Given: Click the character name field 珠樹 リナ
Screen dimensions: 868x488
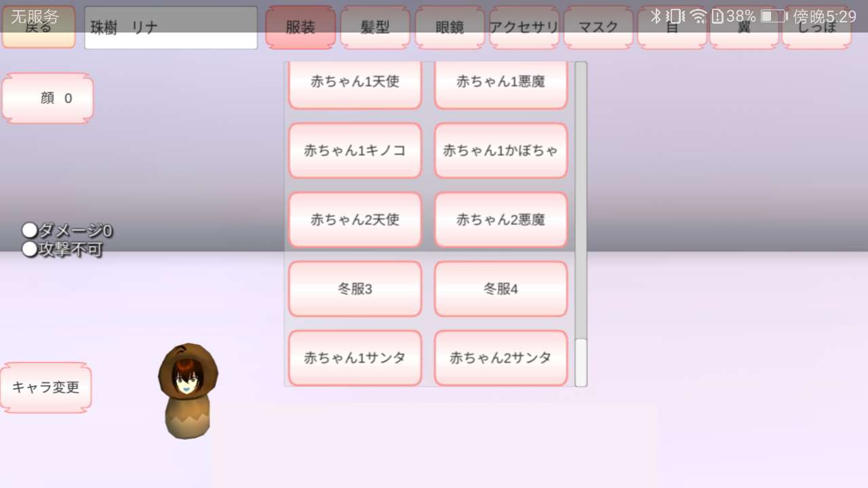Looking at the screenshot, I should point(171,28).
